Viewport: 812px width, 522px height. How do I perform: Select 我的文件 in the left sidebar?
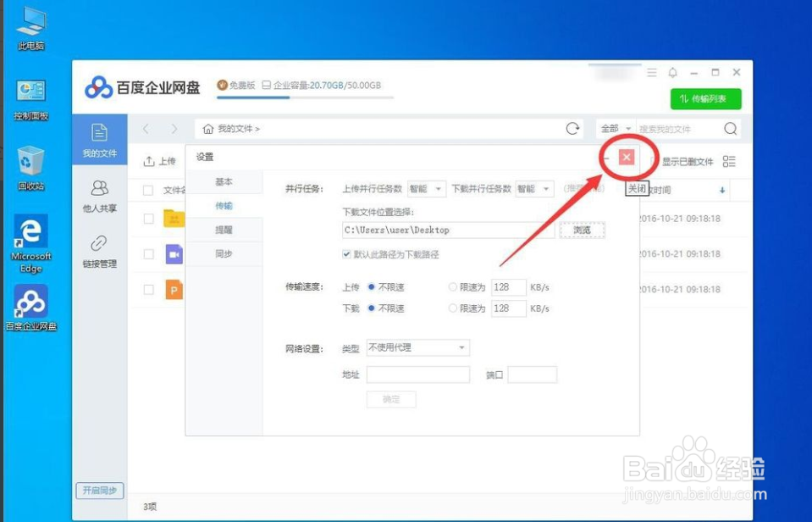click(101, 143)
